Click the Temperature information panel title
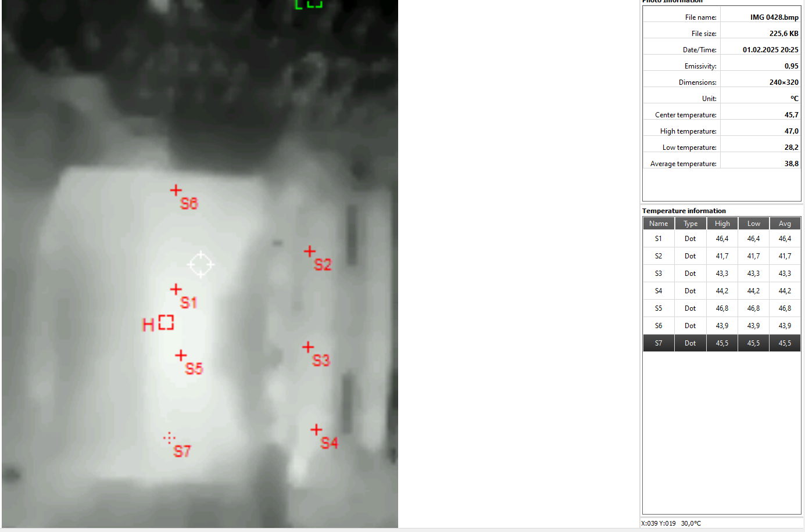 pos(684,211)
